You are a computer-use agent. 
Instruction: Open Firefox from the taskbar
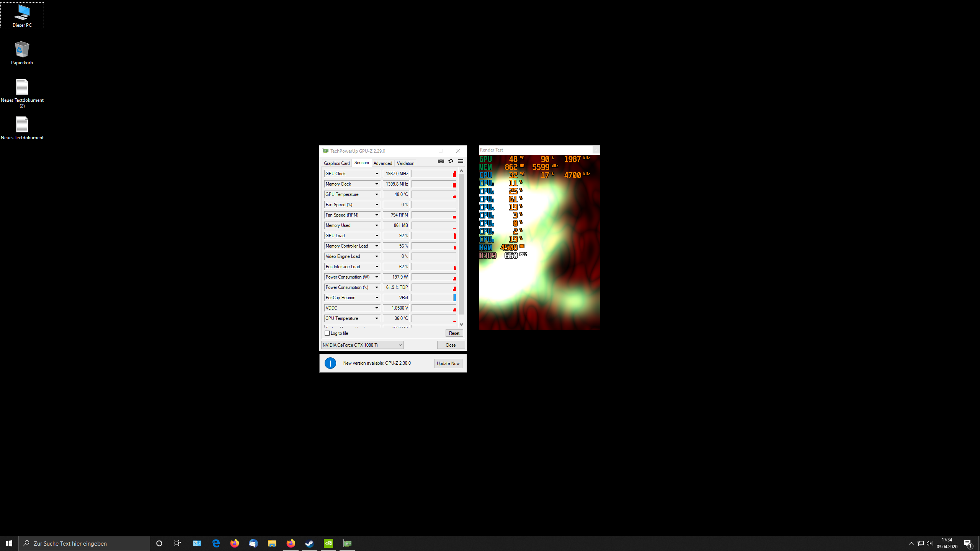point(235,543)
